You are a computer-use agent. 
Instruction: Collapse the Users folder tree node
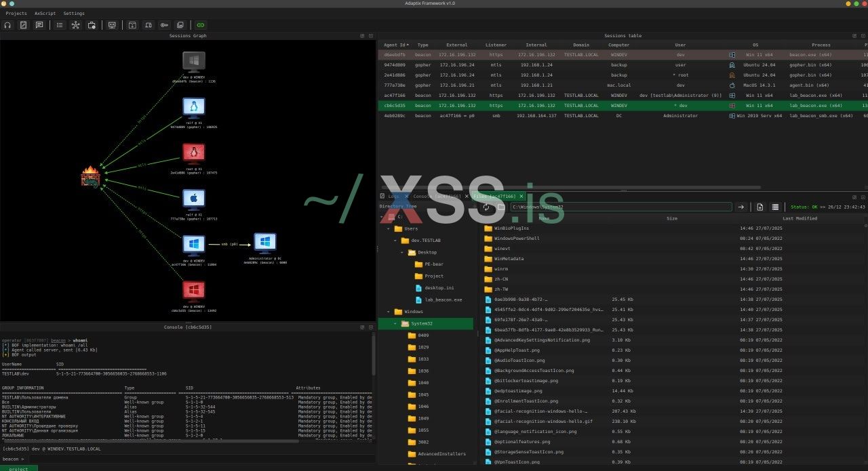389,229
